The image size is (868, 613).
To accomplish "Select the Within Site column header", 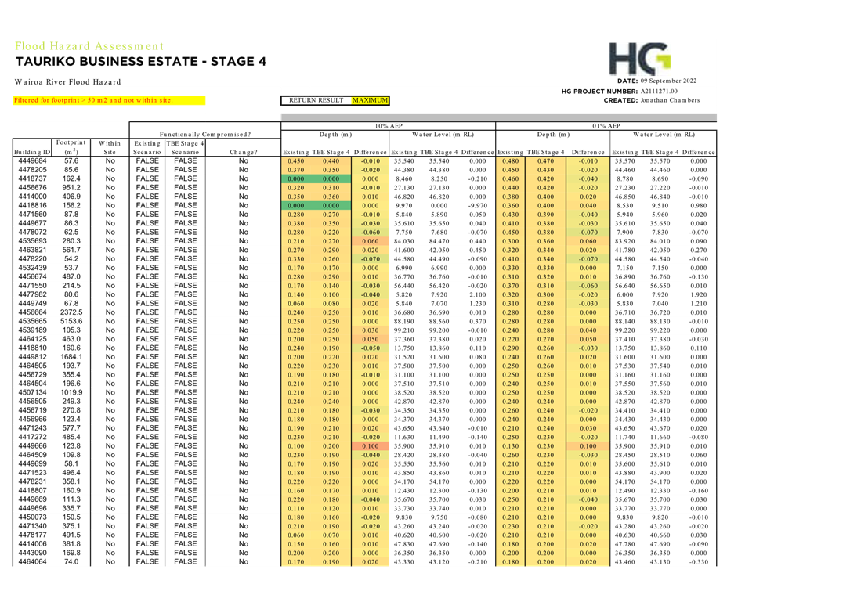I will [x=110, y=147].
